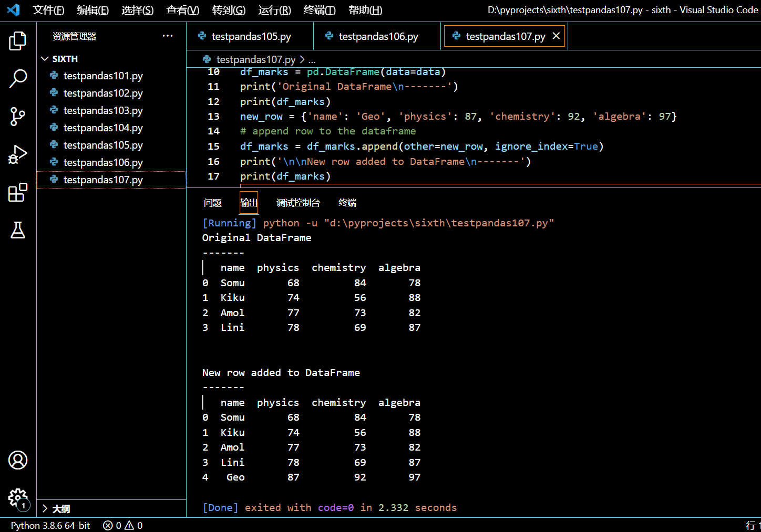Screen dimensions: 761x532
Task: Switch to the 调试控制台 panel tab
Action: pos(298,203)
